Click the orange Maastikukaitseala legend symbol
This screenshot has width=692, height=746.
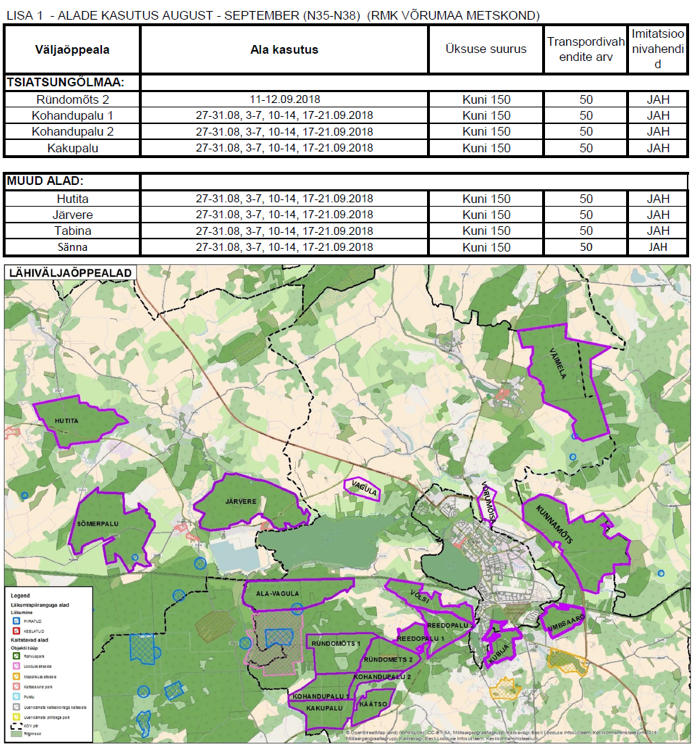[16, 676]
